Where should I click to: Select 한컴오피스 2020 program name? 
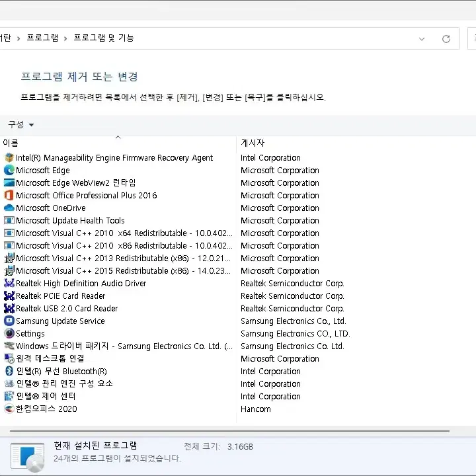tap(46, 409)
